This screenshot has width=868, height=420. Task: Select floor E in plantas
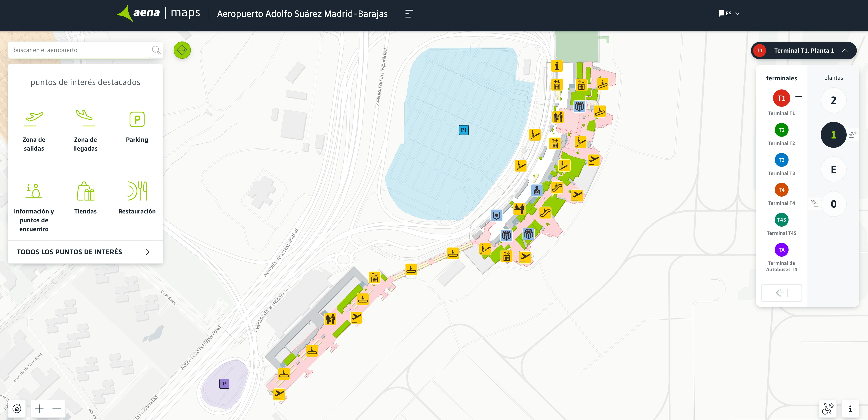coord(833,170)
